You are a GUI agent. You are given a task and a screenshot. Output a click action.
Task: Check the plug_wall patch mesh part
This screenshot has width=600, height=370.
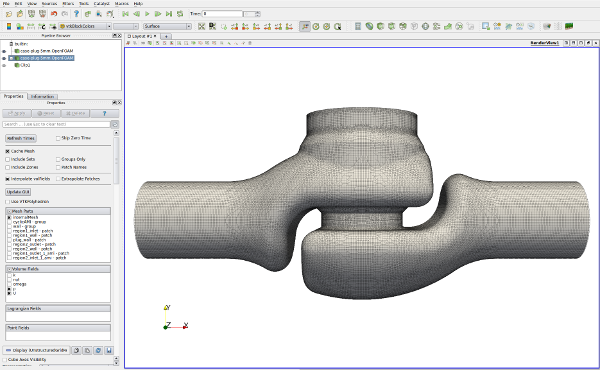[x=10, y=240]
